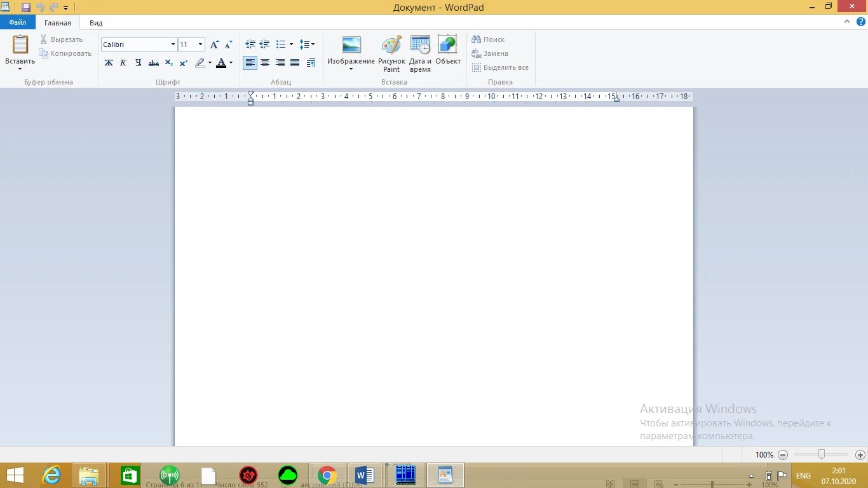Click the Вставить clipboard icon
Viewport: 868px width, 488px height.
pyautogui.click(x=20, y=44)
